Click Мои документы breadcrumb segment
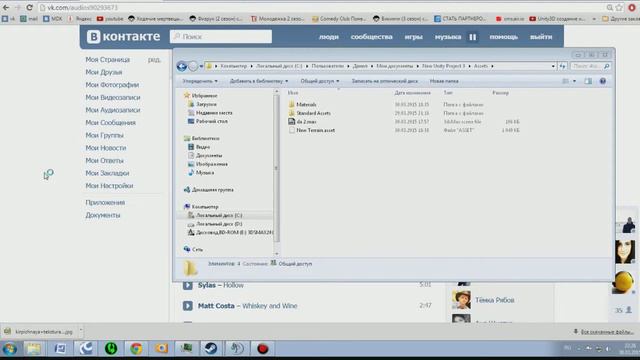The width and height of the screenshot is (640, 360). coord(394,66)
